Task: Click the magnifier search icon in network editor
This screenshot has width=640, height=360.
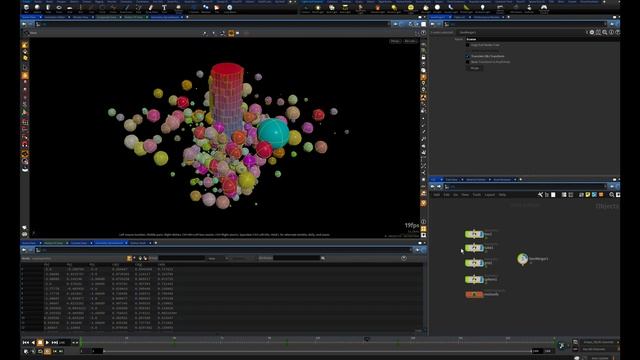Action: pos(611,195)
